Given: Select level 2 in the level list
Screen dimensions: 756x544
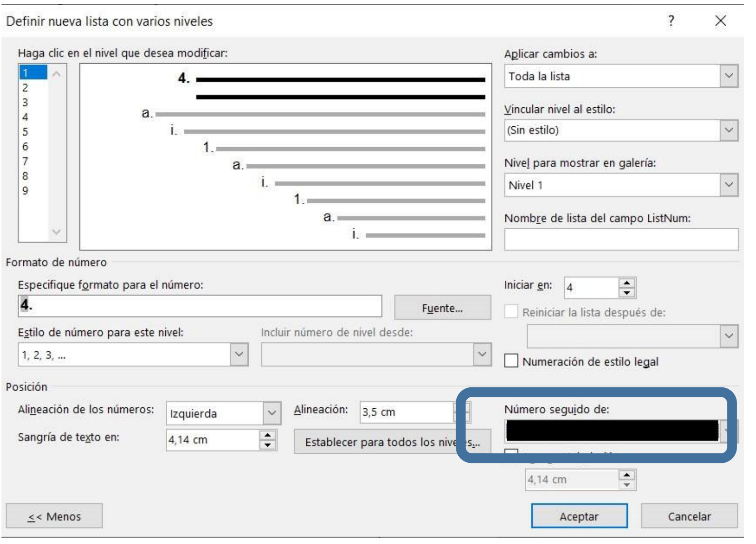Looking at the screenshot, I should tap(26, 88).
